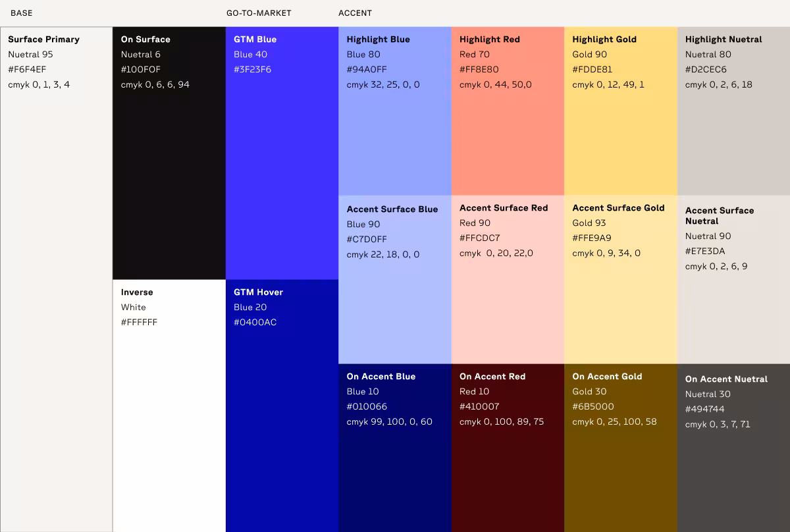The height and width of the screenshot is (532, 790).
Task: Click the hex code #F6F4EF
Action: [x=27, y=69]
